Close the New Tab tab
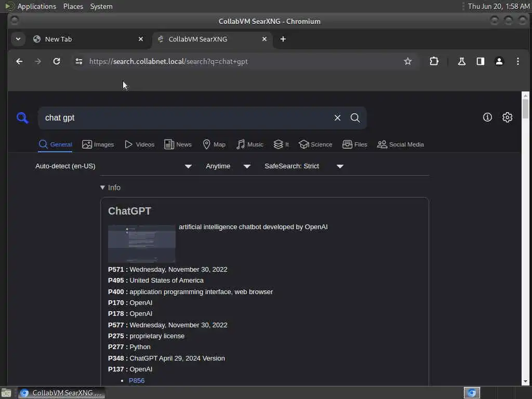The width and height of the screenshot is (532, 399). coord(141,39)
